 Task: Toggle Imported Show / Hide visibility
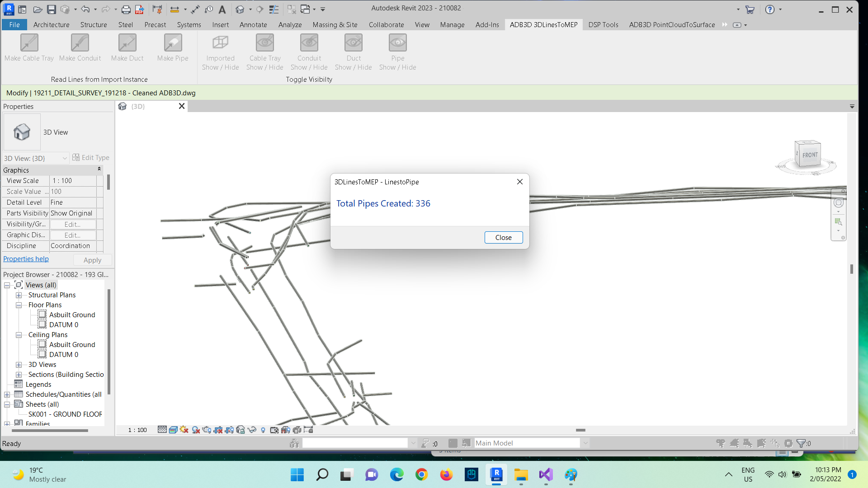[220, 43]
